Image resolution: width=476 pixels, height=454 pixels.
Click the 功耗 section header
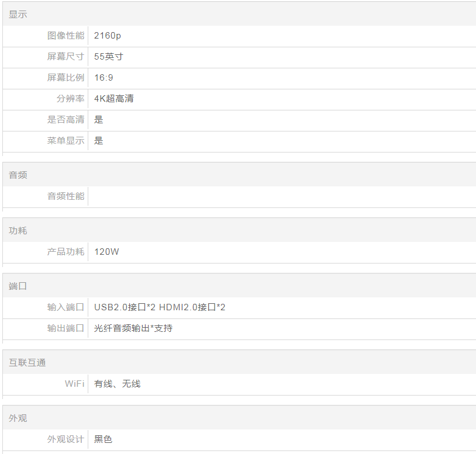[x=18, y=231]
